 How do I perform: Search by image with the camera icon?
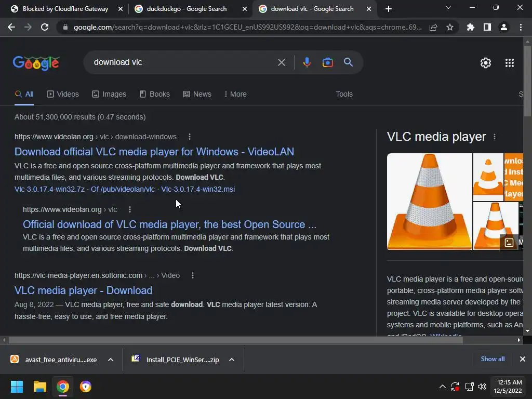(x=328, y=62)
